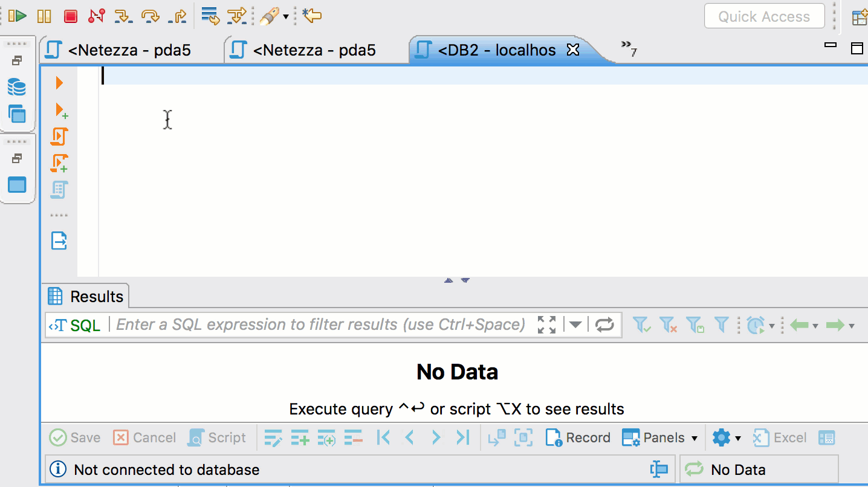Viewport: 868px width, 487px height.
Task: Open the green back arrow dropdown
Action: (x=815, y=326)
